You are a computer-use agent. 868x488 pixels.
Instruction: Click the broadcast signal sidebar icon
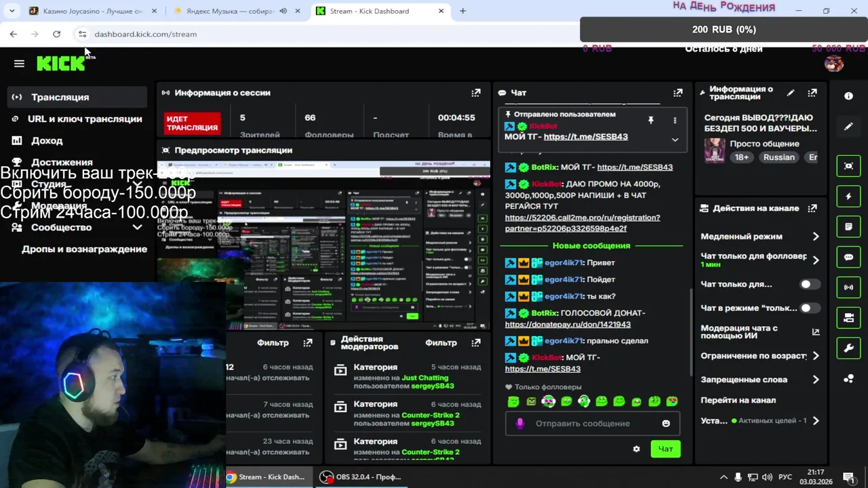tap(848, 287)
